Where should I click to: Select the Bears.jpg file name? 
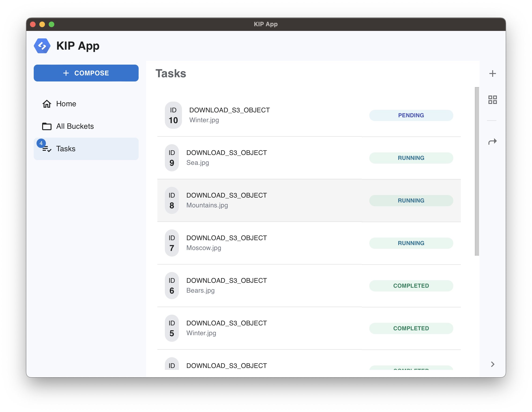pyautogui.click(x=200, y=291)
